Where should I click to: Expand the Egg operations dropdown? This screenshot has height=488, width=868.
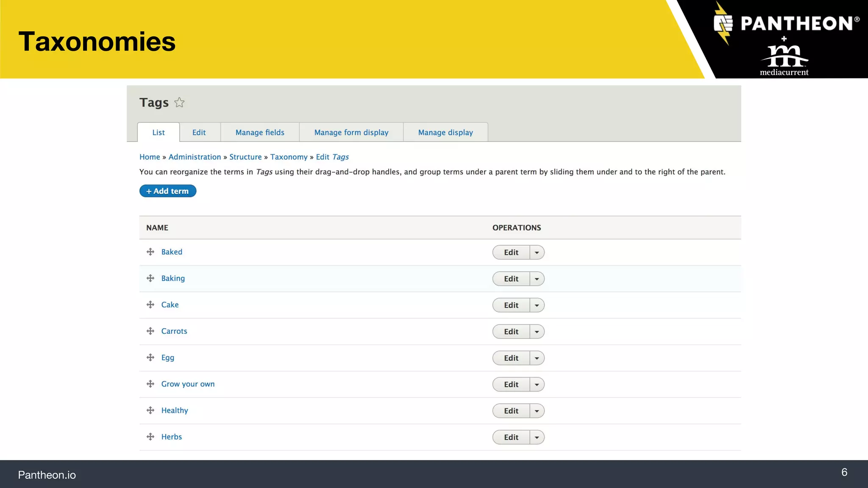pyautogui.click(x=537, y=358)
